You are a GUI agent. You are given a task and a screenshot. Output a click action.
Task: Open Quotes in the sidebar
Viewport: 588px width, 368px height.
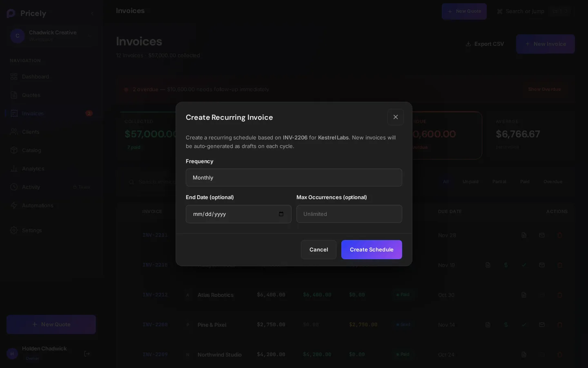(51, 95)
